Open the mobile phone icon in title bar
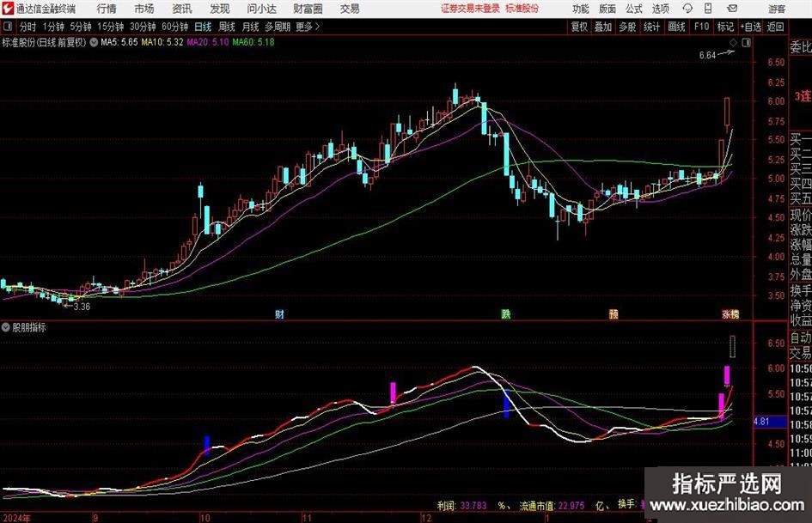The width and height of the screenshot is (812, 523). click(x=708, y=9)
